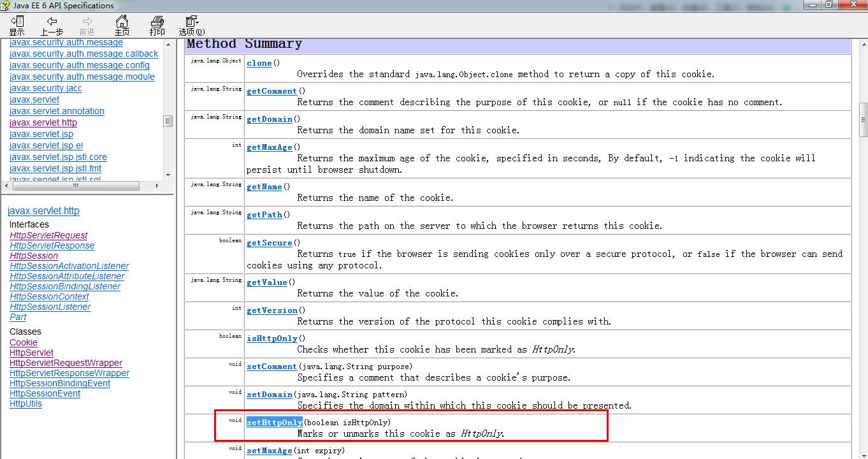This screenshot has width=868, height=459.
Task: Open the setHttpOnly method link
Action: pos(275,423)
